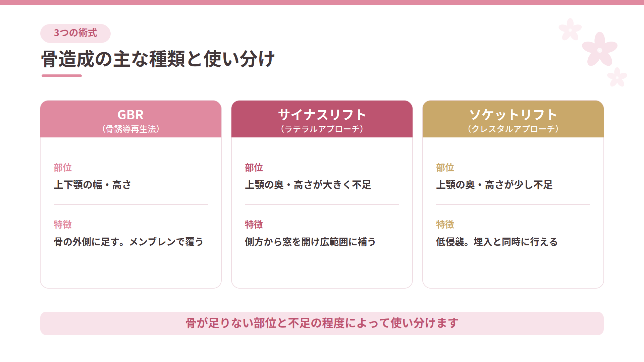Click the ソケットリフト card header
Viewport: 644px width, 362px height.
coord(513,119)
